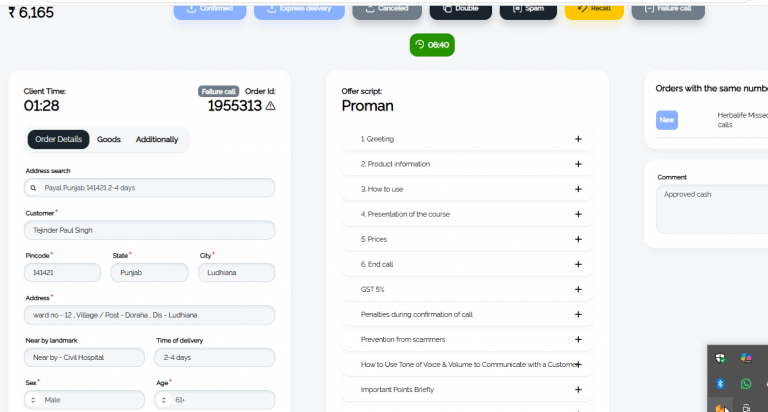Image resolution: width=768 pixels, height=412 pixels.
Task: Open the Age dropdown selector
Action: pyautogui.click(x=215, y=400)
